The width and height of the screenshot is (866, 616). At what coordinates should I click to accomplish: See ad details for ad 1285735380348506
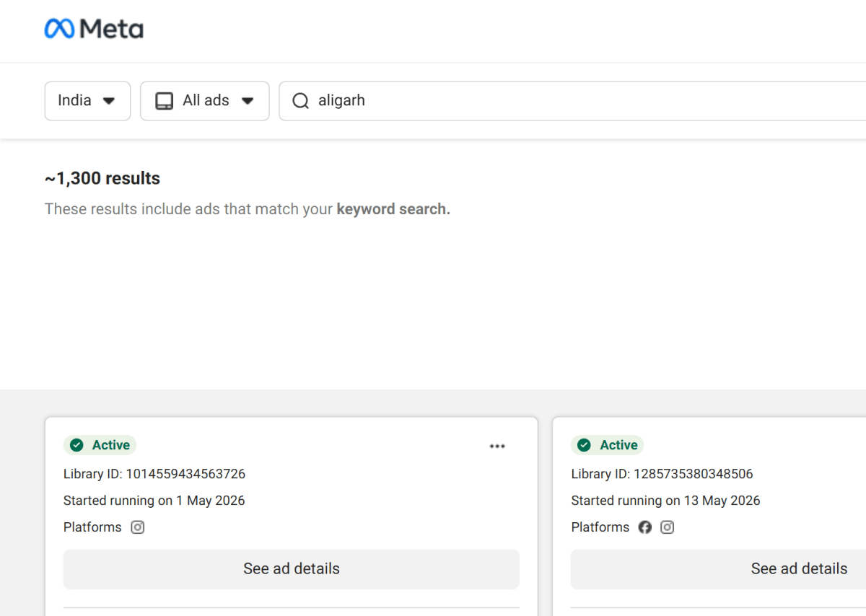click(x=719, y=569)
